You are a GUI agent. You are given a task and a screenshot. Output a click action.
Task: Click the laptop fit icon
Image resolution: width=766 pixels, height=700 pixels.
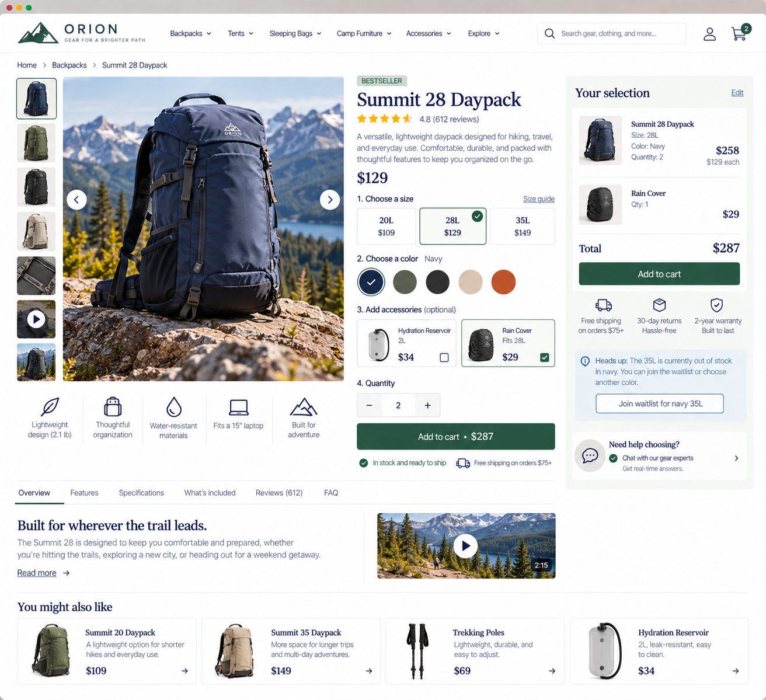[x=239, y=407]
